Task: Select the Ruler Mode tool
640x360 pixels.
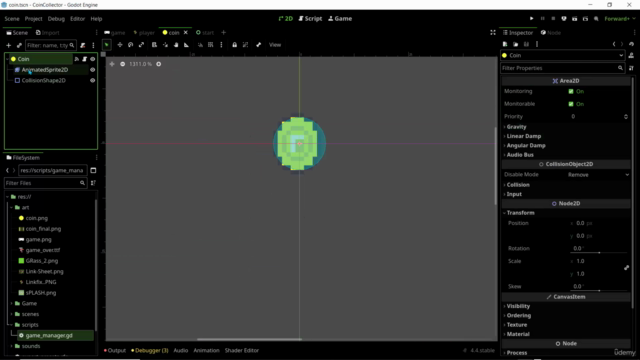Action: click(187, 45)
